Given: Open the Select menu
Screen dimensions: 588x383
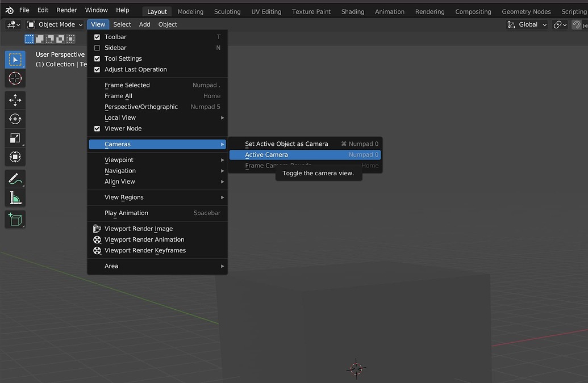Looking at the screenshot, I should 122,24.
